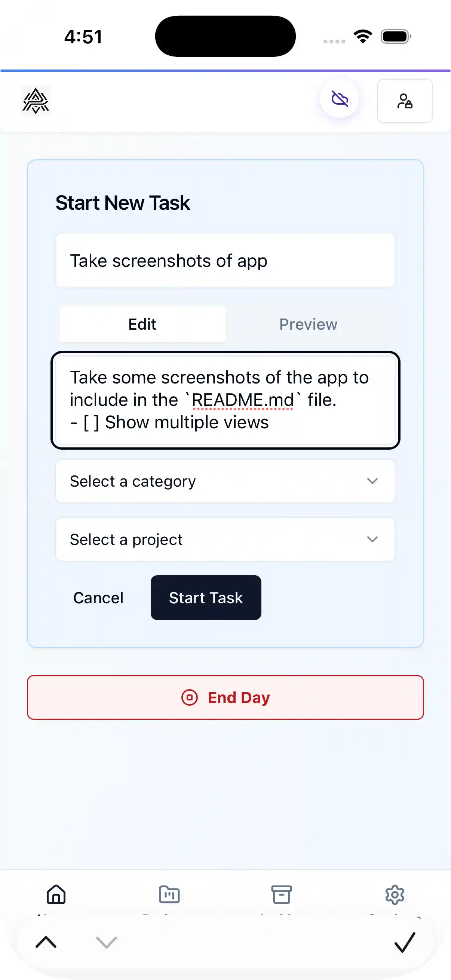The height and width of the screenshot is (980, 451).
Task: Expand the Select a category dropdown
Action: coord(225,481)
